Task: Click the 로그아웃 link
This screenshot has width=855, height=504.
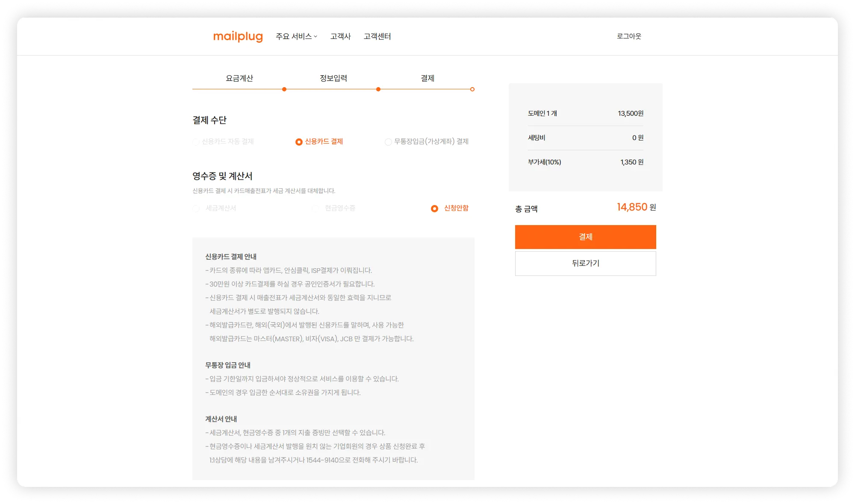Action: tap(629, 36)
